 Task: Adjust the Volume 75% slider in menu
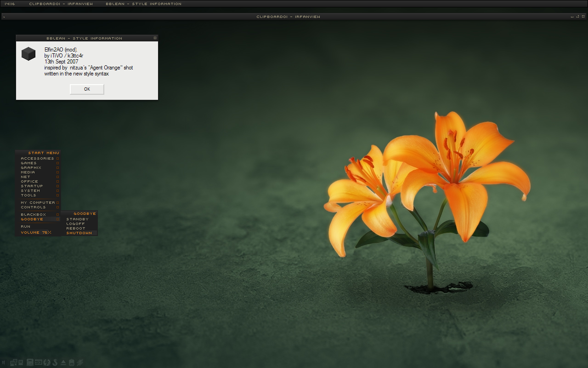(36, 233)
